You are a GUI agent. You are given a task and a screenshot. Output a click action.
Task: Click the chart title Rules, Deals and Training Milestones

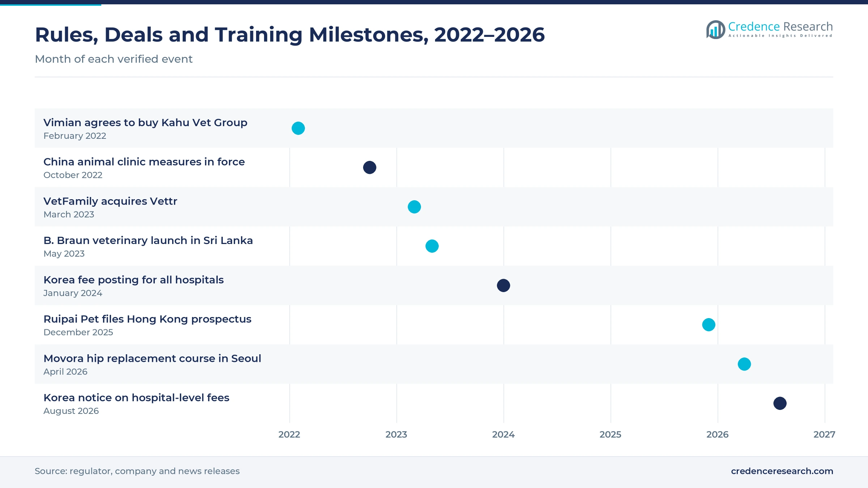[290, 35]
